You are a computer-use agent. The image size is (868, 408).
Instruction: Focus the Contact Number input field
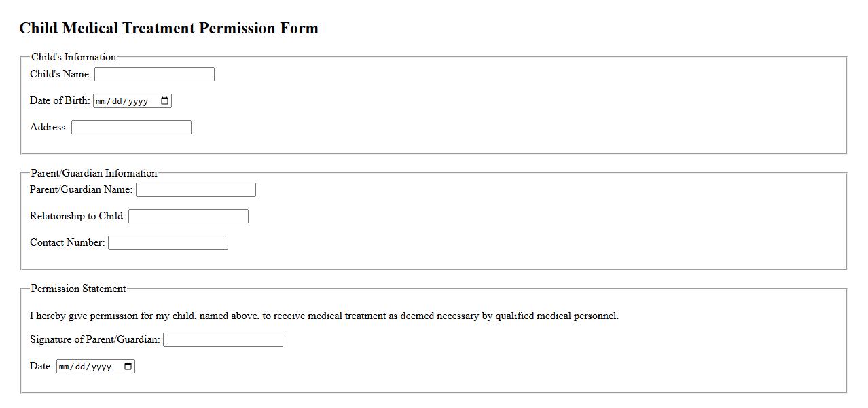click(168, 243)
